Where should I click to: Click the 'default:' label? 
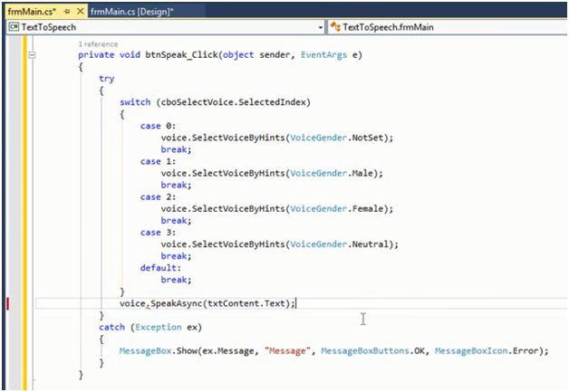(160, 268)
